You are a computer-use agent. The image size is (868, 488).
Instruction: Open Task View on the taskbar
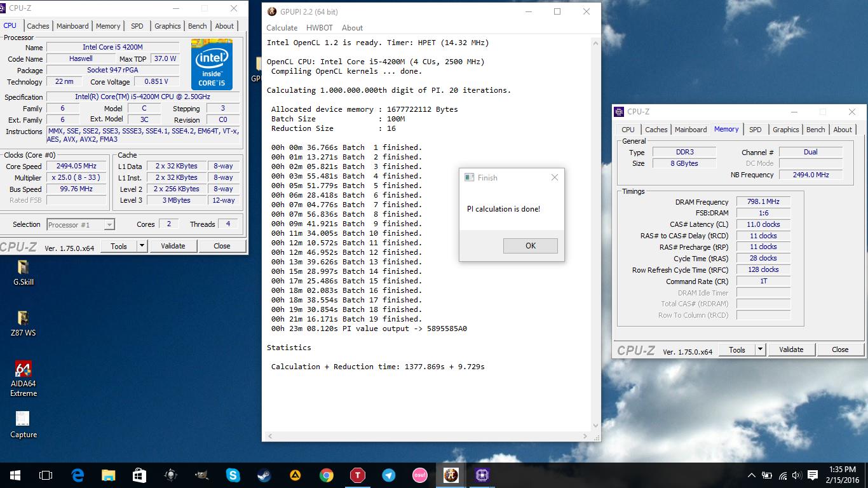(x=46, y=475)
